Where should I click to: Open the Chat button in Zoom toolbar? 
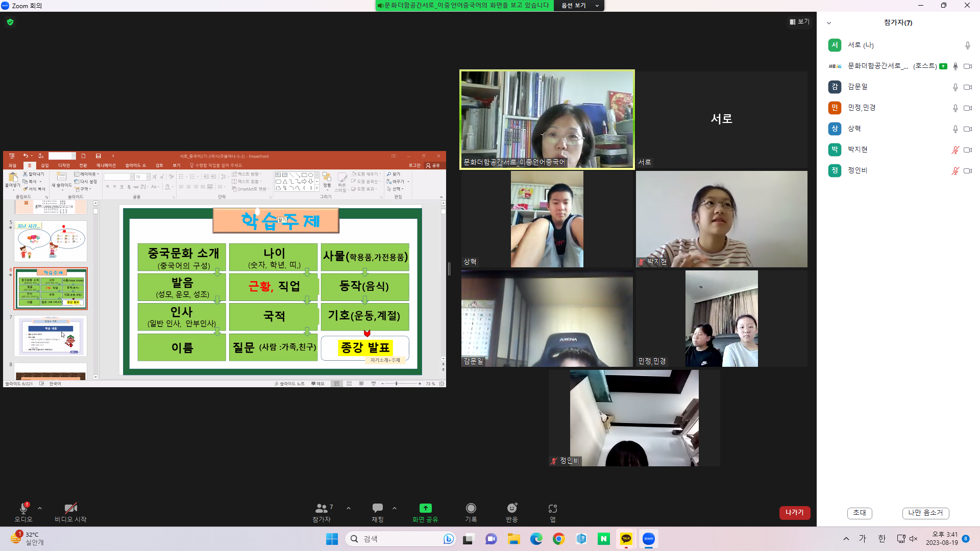point(378,512)
